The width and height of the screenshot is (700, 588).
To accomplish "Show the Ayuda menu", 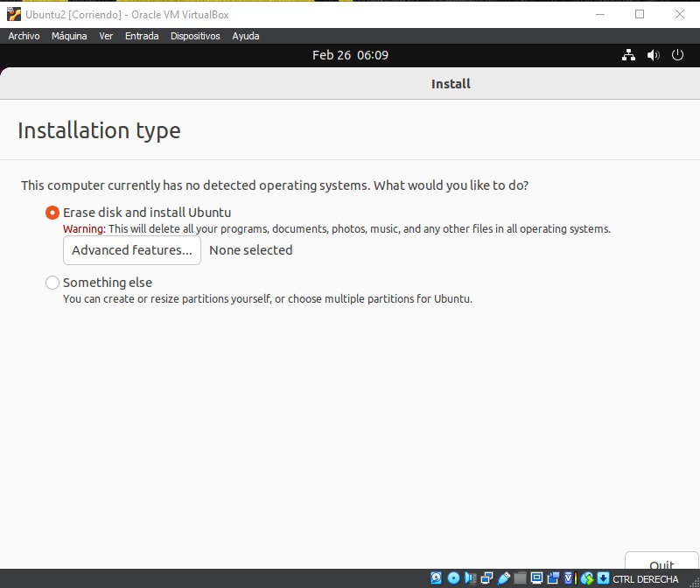I will tap(245, 36).
